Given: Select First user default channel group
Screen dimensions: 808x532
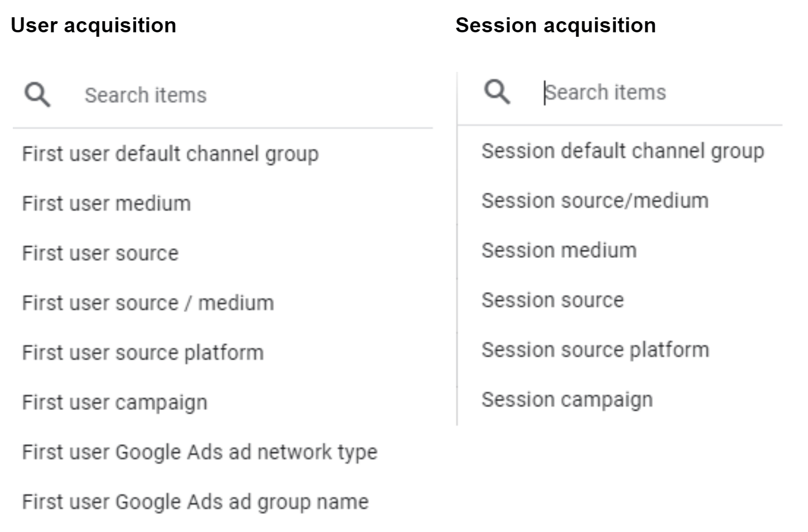Looking at the screenshot, I should tap(171, 154).
